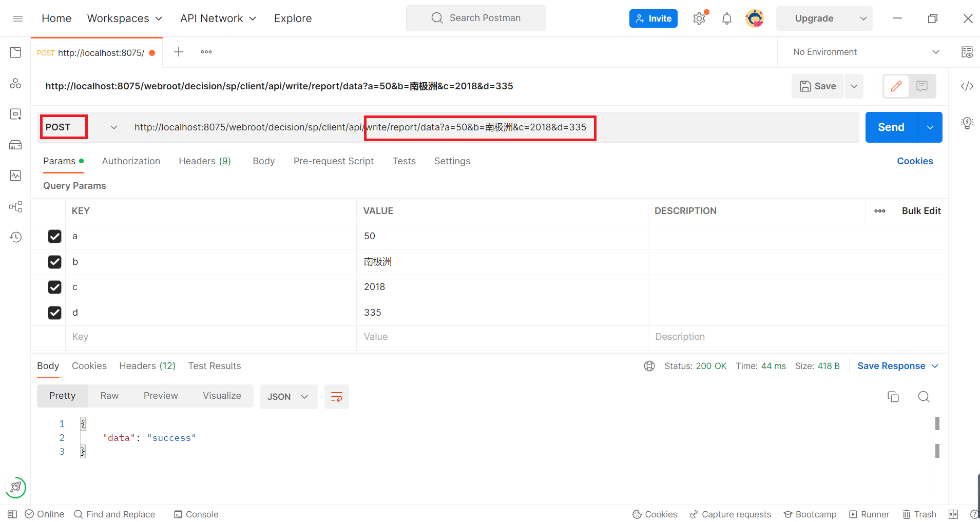Open the network information globe icon
980x522 pixels.
[649, 366]
